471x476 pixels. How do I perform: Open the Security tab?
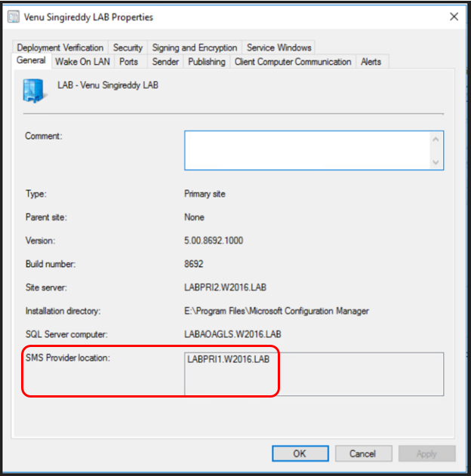tap(128, 48)
